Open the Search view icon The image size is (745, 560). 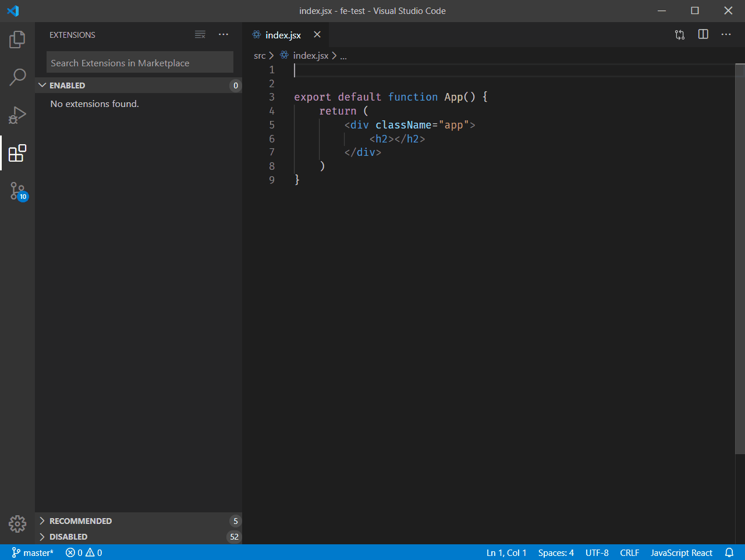[17, 76]
